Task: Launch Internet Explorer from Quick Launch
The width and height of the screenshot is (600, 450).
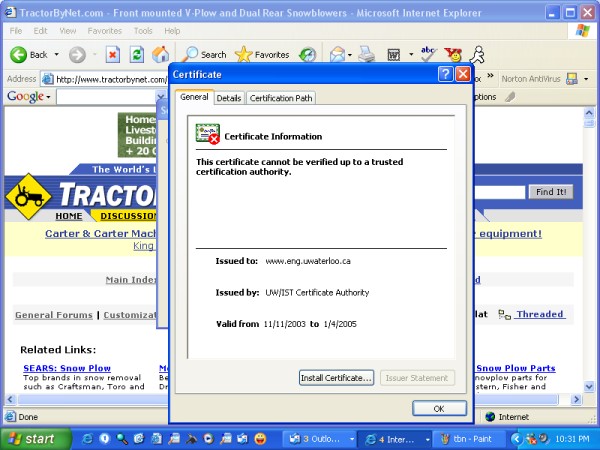Action: click(x=87, y=439)
